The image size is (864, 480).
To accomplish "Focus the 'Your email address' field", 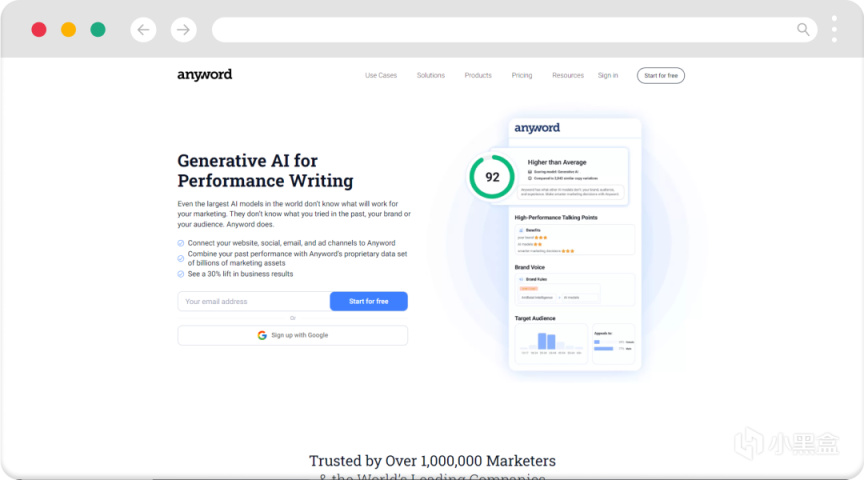I will point(253,301).
